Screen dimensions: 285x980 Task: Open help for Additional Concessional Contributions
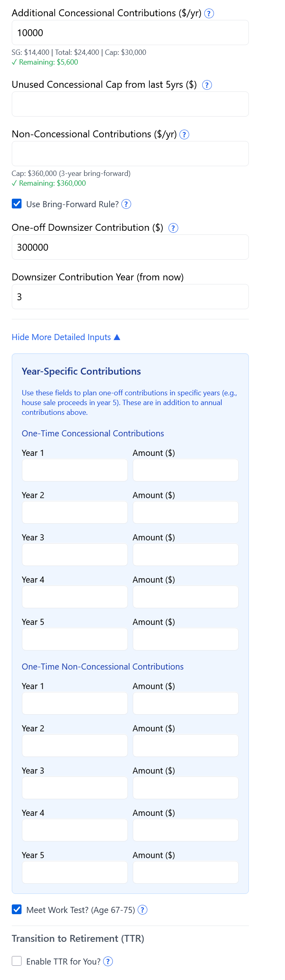(x=209, y=13)
